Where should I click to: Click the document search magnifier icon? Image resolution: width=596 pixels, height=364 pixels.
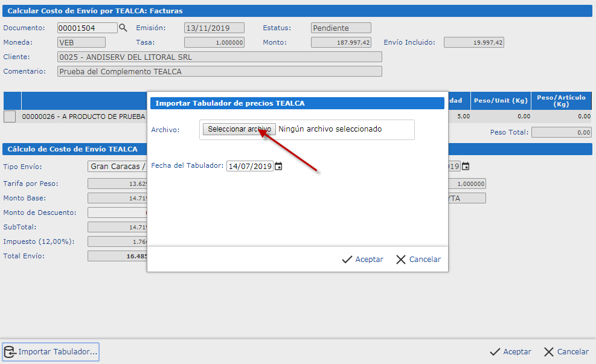coord(123,28)
